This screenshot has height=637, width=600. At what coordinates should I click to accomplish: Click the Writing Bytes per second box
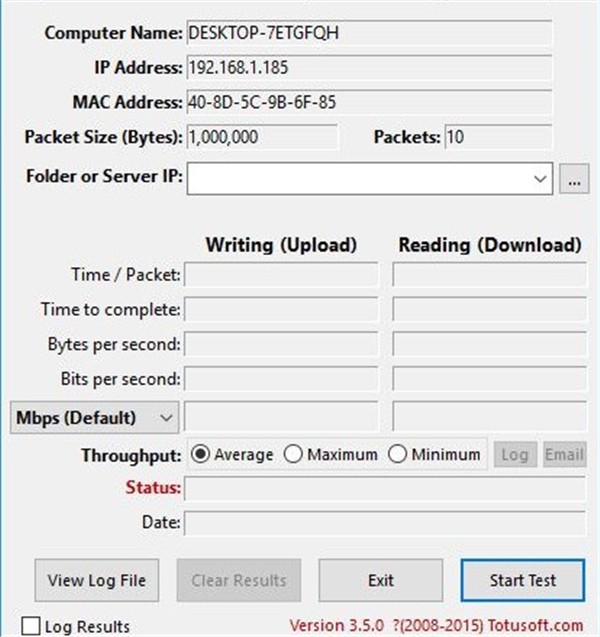(281, 344)
